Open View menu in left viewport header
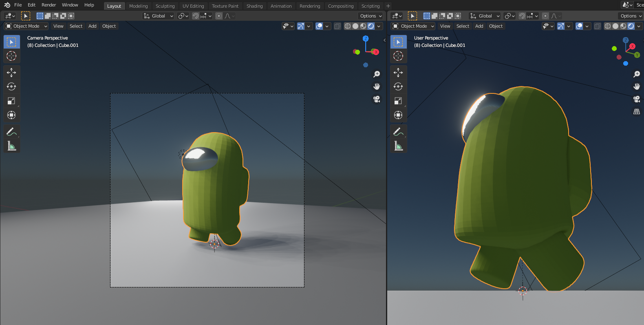This screenshot has height=325, width=644. point(58,26)
